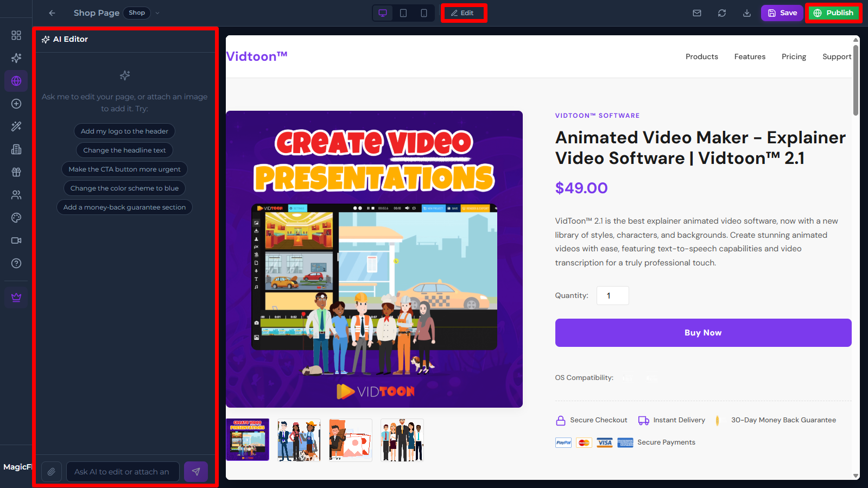Click the VISA payment icon

click(605, 442)
